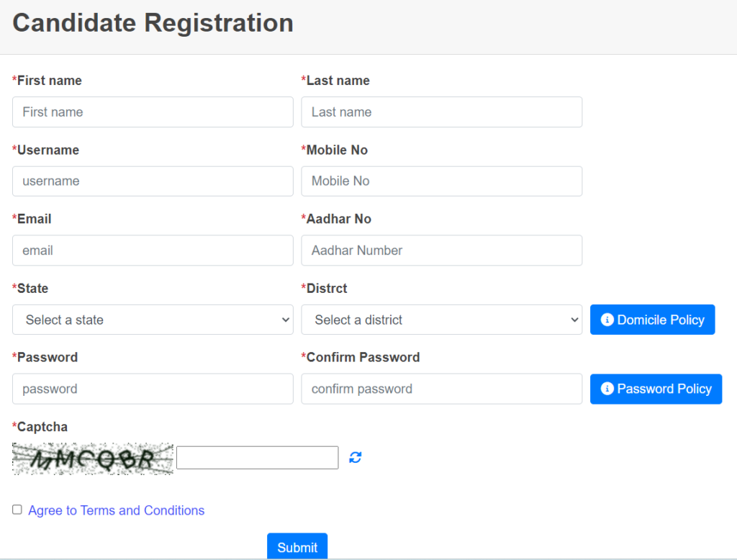Open the Terms and Conditions link
Viewport: 737px width, 560px height.
point(117,510)
